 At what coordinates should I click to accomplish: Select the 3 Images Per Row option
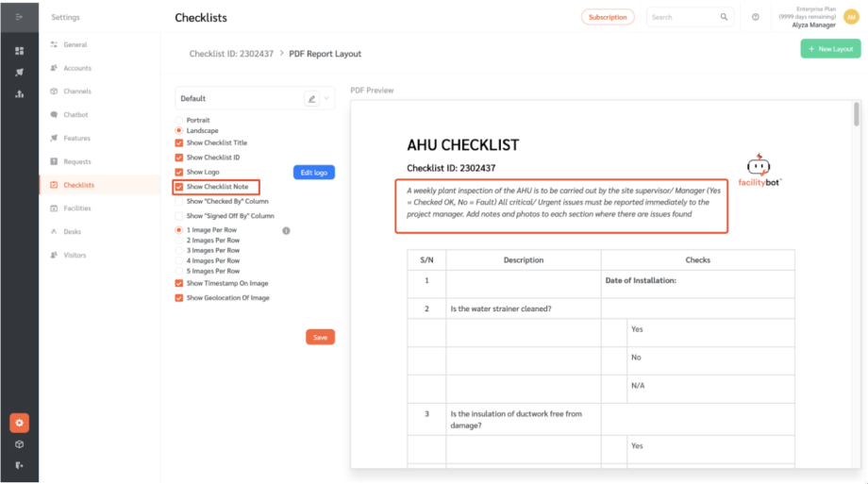(x=179, y=251)
